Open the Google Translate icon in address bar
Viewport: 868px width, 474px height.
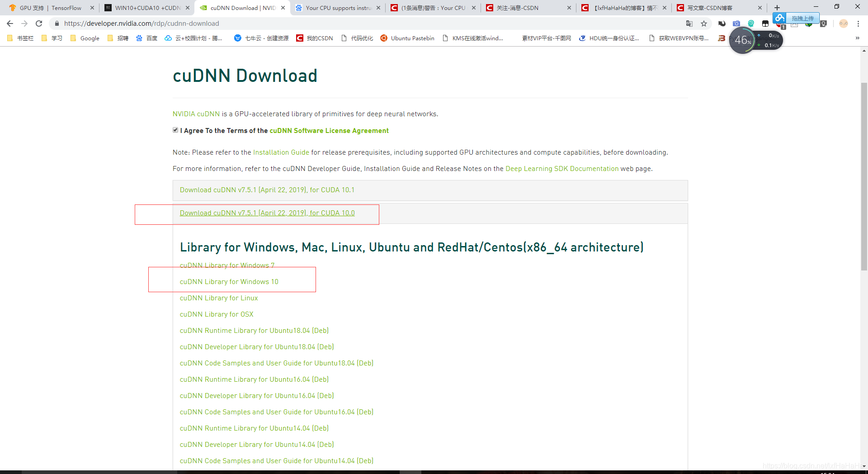click(689, 24)
